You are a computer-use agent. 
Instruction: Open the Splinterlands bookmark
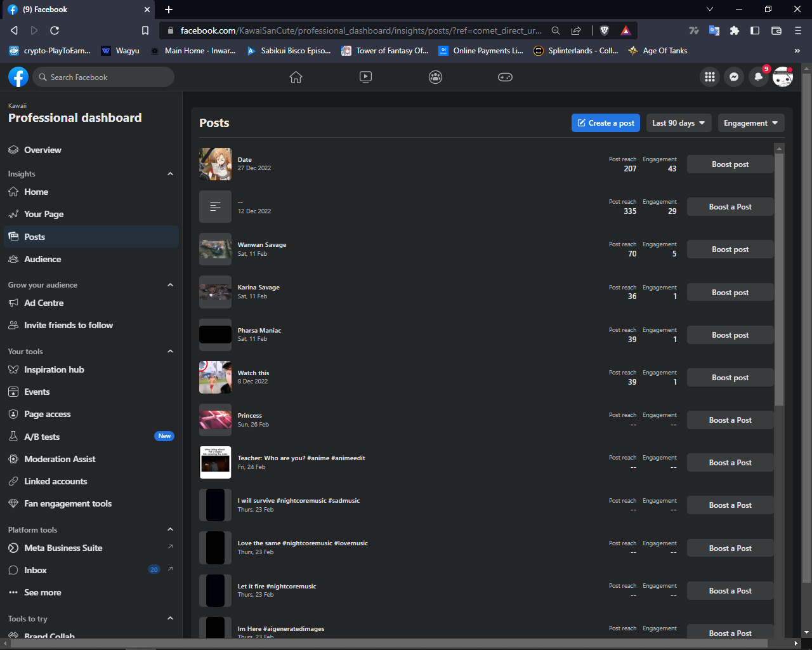(576, 51)
